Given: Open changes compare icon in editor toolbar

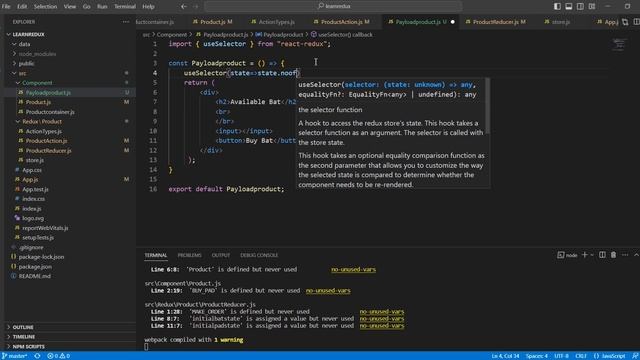Looking at the screenshot, I should pyautogui.click(x=625, y=22).
